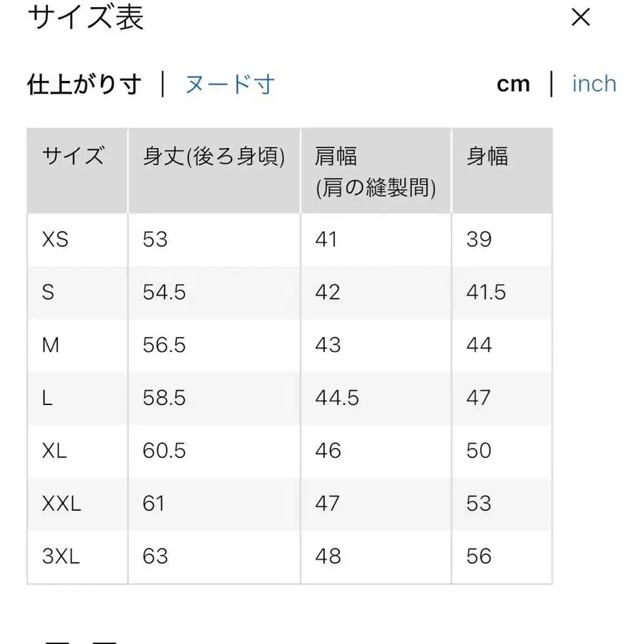Close the サイズ表 size chart dialog
The width and height of the screenshot is (644, 644).
coord(580,18)
